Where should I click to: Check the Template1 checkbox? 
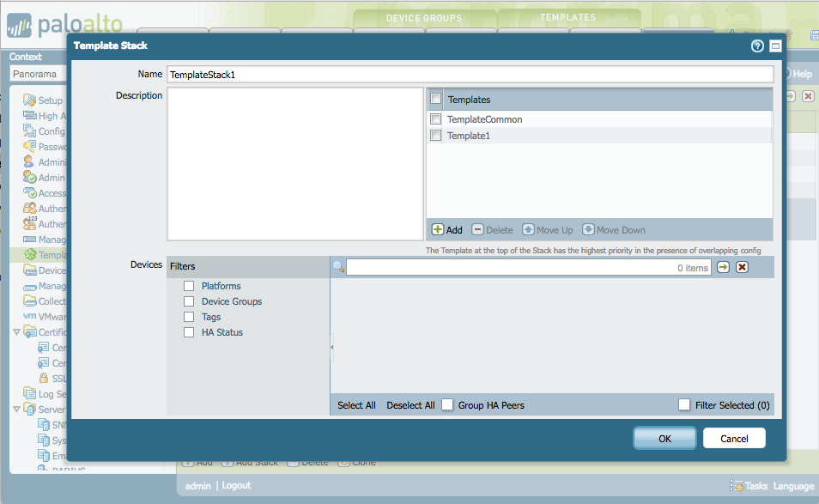(435, 136)
